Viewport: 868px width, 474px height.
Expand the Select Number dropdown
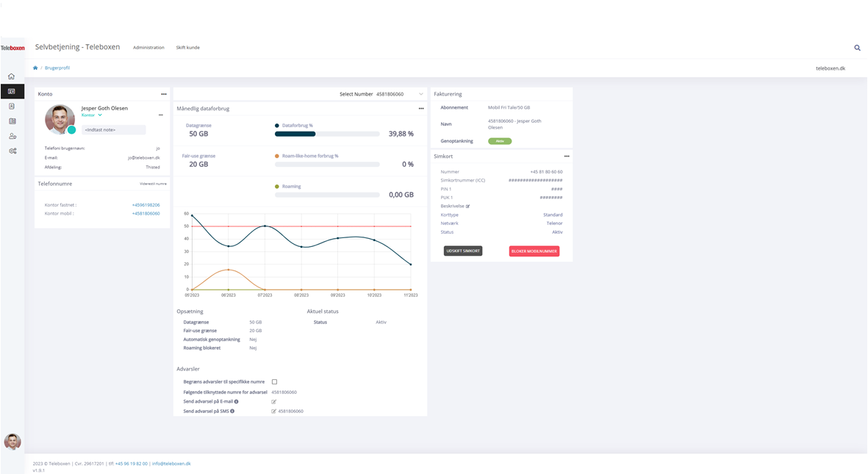click(420, 94)
